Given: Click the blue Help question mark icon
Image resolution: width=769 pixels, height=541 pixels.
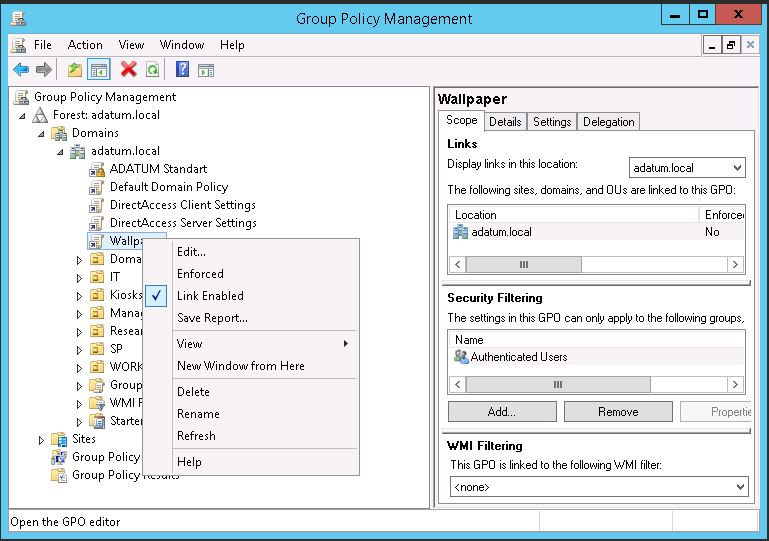Looking at the screenshot, I should pos(182,69).
